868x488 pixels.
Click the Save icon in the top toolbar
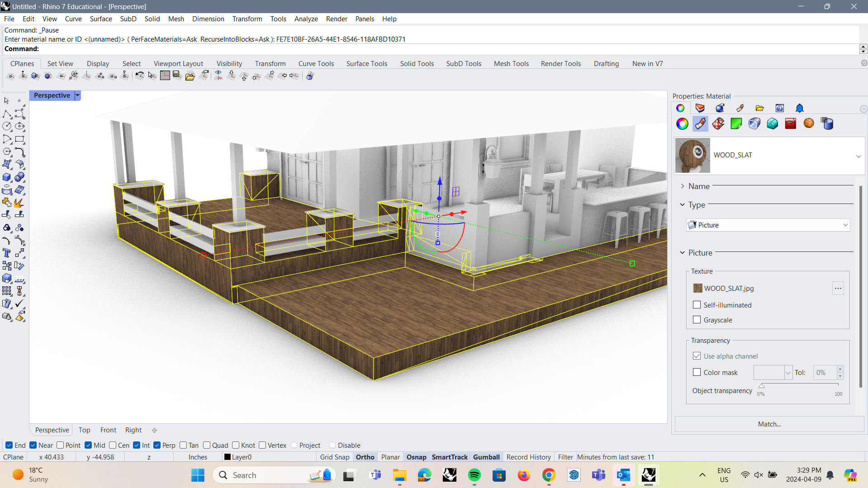point(176,76)
